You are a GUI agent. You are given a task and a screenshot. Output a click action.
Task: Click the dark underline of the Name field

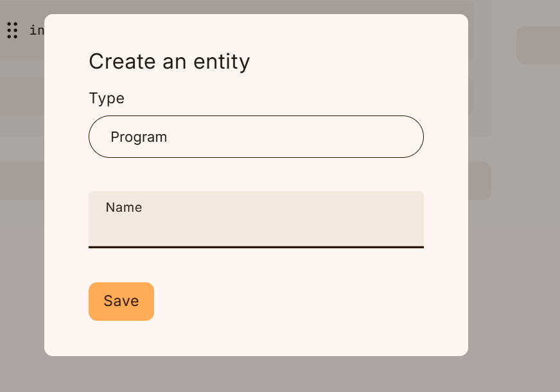[256, 247]
